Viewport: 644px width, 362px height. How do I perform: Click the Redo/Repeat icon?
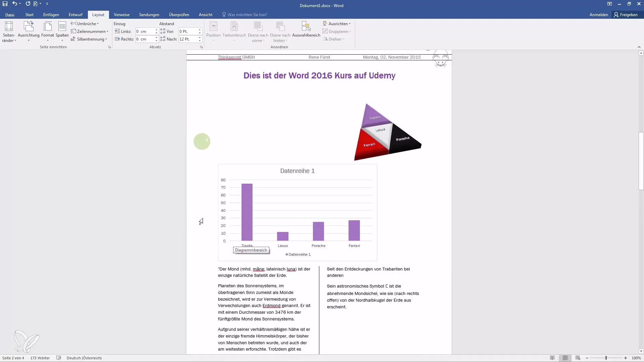coord(28,4)
